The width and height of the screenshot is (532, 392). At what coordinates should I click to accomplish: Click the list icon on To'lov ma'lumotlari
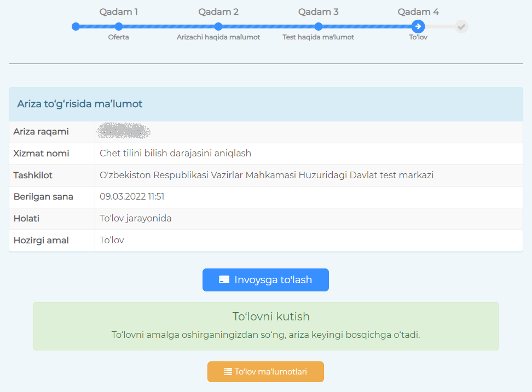pyautogui.click(x=228, y=372)
